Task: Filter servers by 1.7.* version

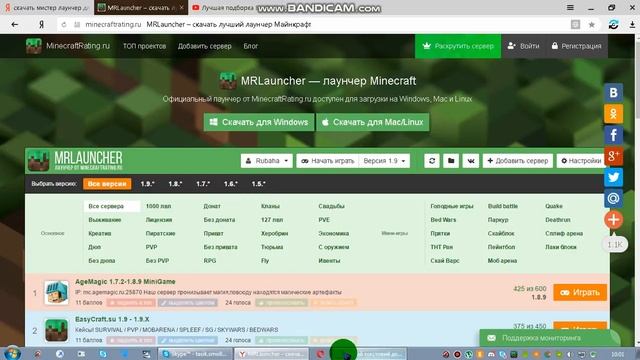Action: pyautogui.click(x=203, y=184)
